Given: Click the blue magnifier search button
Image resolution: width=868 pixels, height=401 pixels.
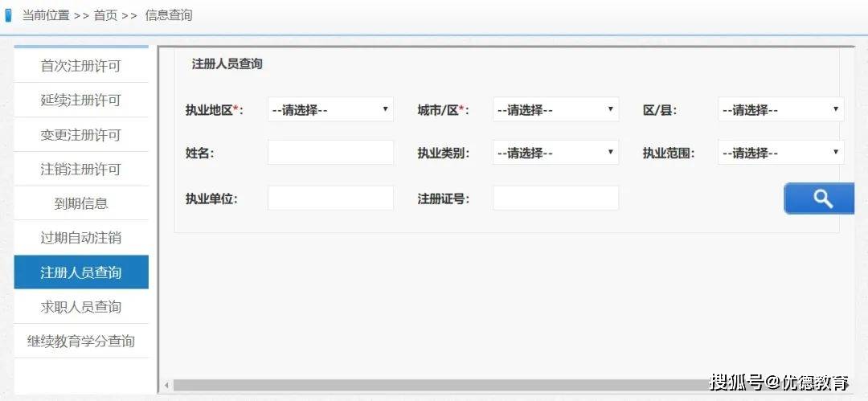Looking at the screenshot, I should coord(819,198).
